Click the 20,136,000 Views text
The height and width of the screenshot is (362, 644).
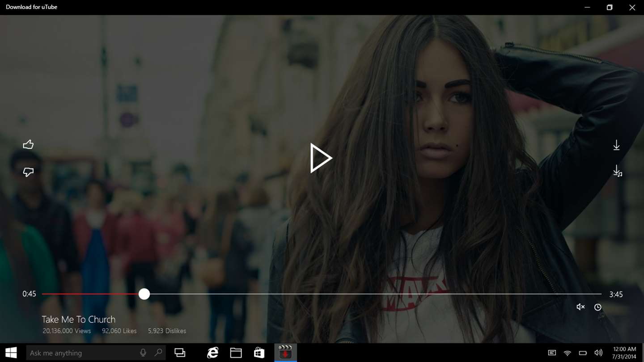(67, 331)
